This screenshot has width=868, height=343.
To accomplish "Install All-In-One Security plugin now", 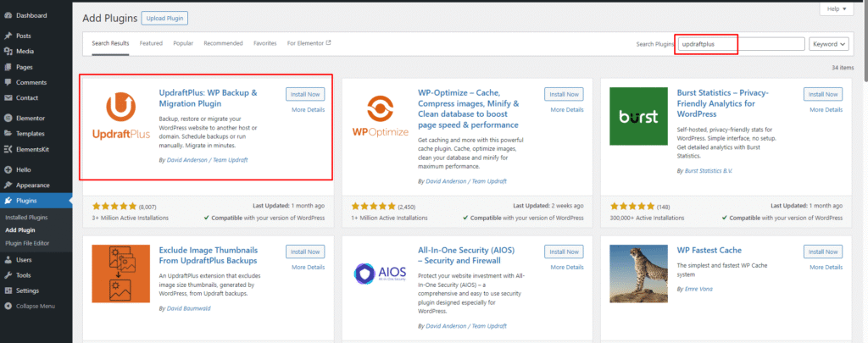I will (564, 252).
